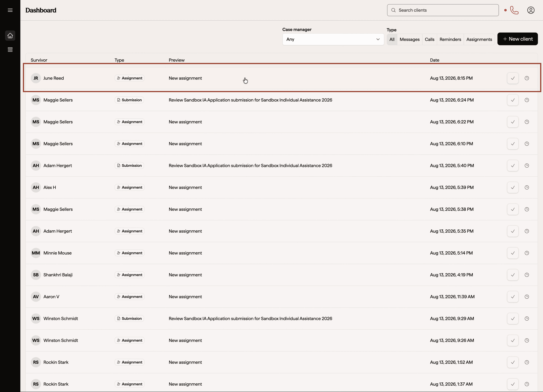Snooze June Reed row with clock icon
The height and width of the screenshot is (392, 543).
(x=527, y=78)
